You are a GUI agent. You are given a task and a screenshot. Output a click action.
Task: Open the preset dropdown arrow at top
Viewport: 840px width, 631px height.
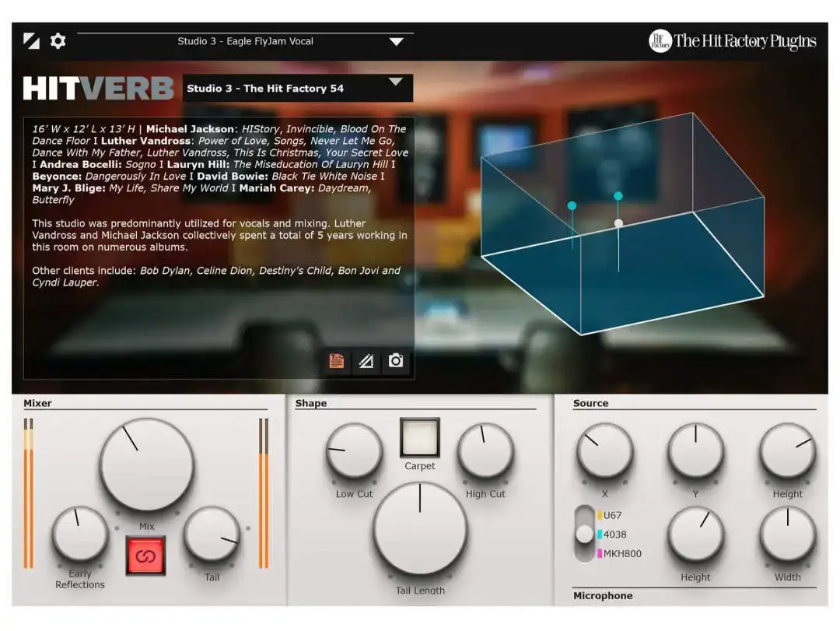[x=397, y=42]
